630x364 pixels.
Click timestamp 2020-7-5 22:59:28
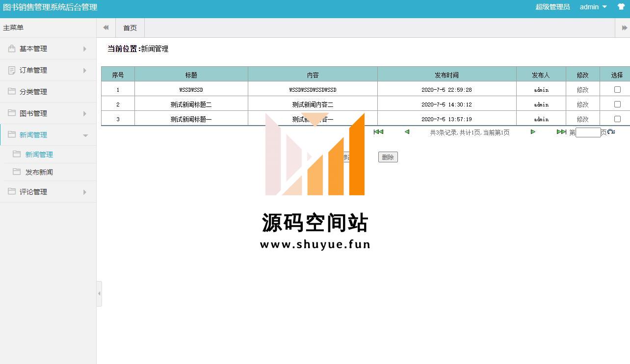point(446,90)
